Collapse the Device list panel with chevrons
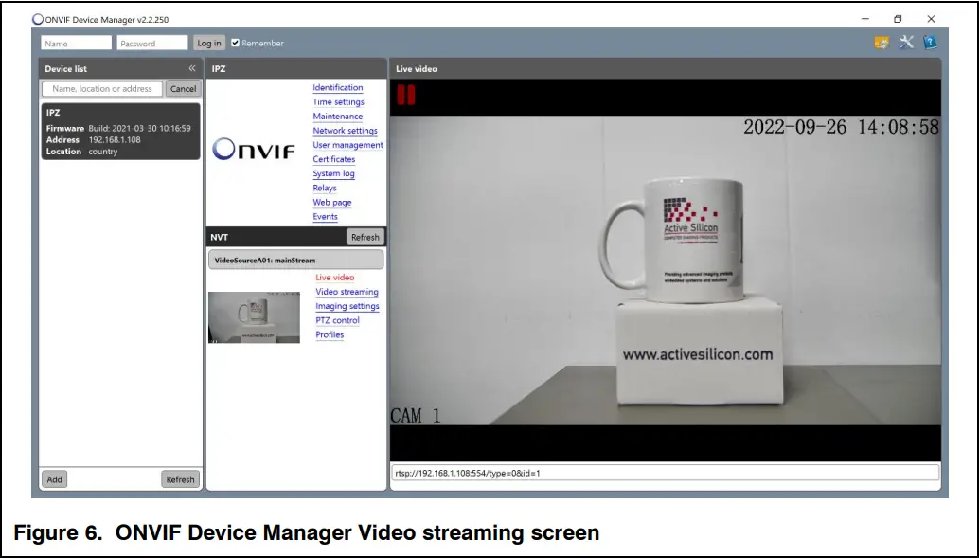 (192, 68)
